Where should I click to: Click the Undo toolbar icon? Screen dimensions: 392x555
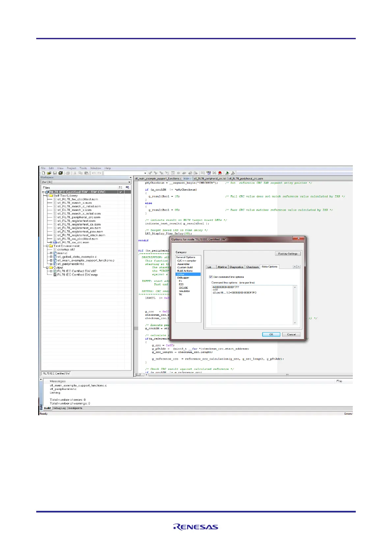click(x=94, y=173)
